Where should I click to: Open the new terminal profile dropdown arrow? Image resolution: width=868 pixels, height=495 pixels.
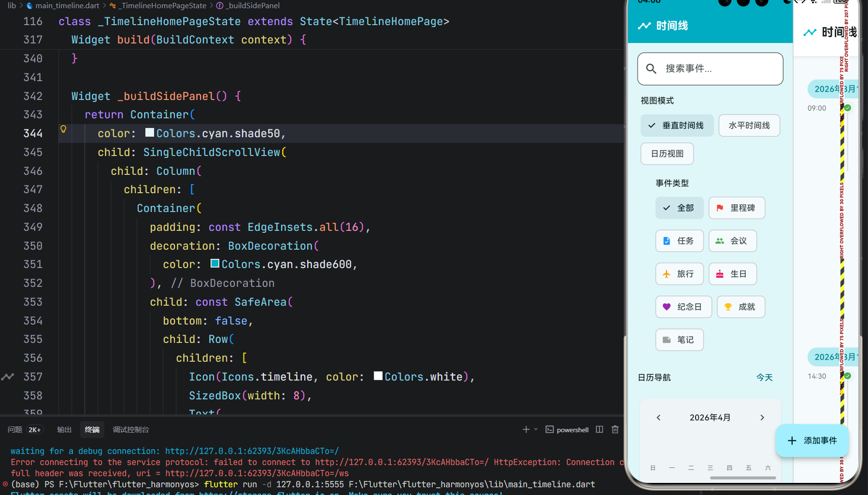tap(536, 429)
